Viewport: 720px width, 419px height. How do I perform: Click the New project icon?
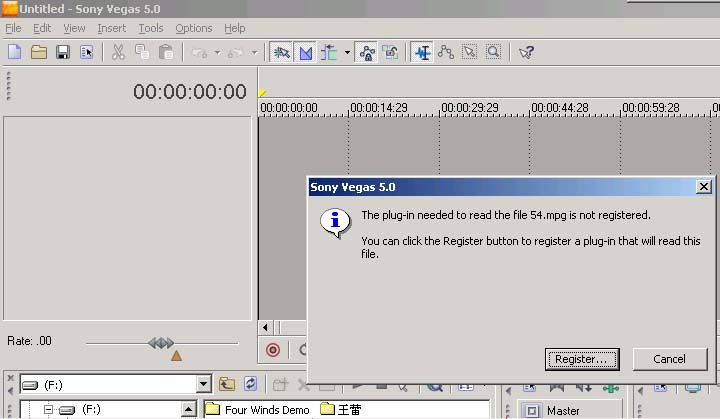point(15,52)
